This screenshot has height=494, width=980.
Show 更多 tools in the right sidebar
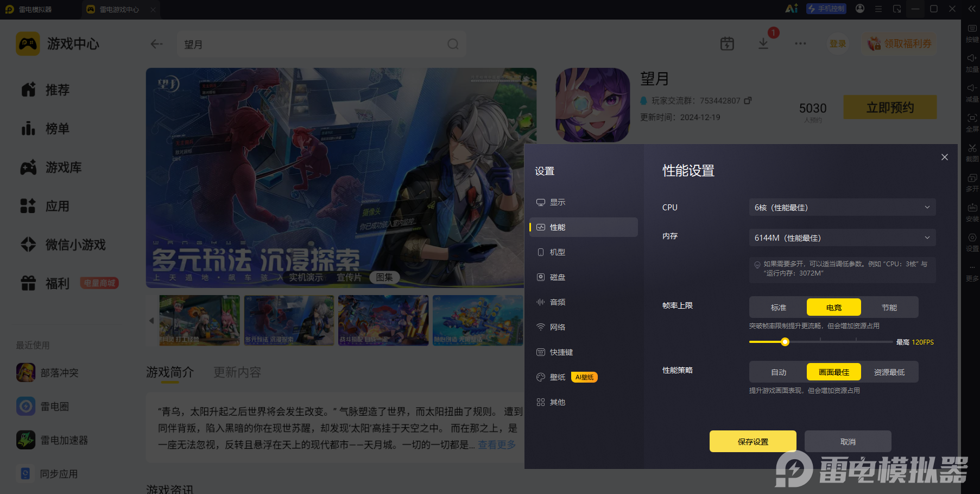coord(972,272)
